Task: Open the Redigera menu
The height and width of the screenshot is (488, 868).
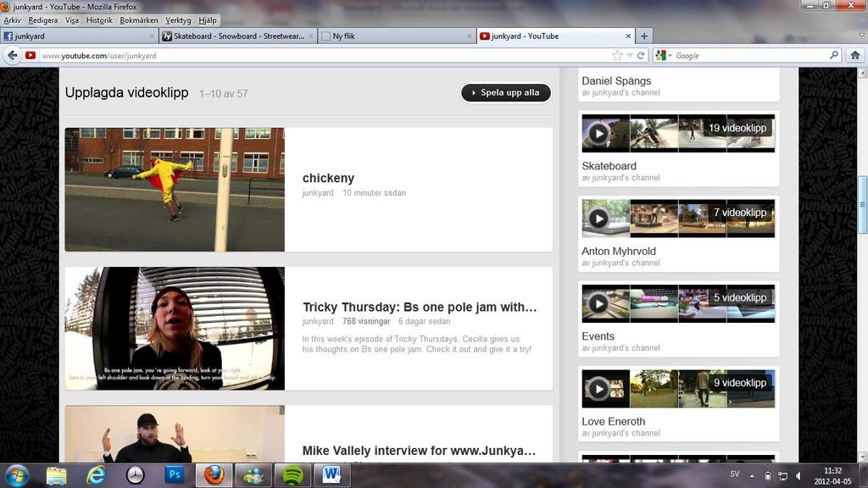Action: point(42,20)
